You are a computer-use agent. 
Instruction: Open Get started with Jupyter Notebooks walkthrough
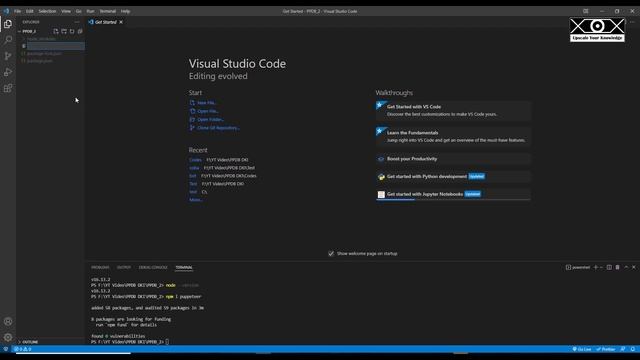(453, 194)
